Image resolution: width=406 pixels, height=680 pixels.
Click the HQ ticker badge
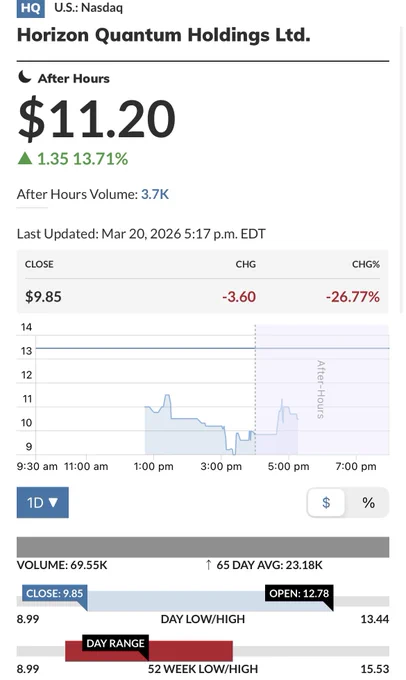coord(30,8)
